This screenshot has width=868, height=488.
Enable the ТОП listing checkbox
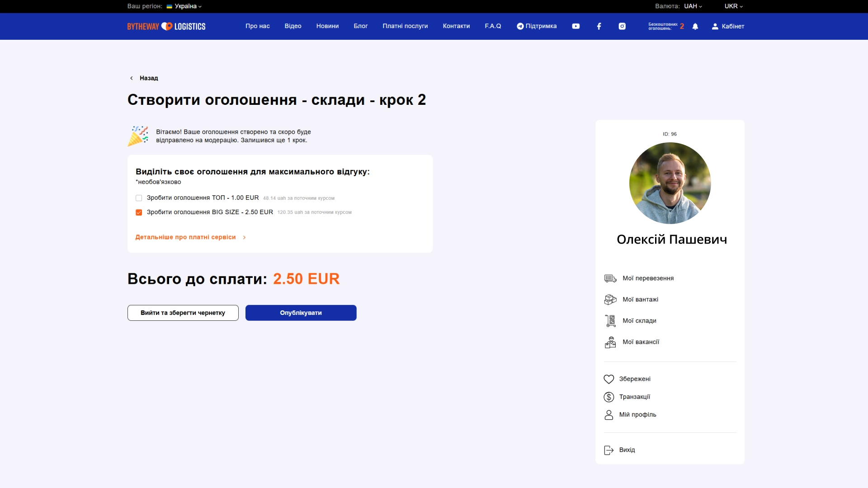pyautogui.click(x=139, y=198)
